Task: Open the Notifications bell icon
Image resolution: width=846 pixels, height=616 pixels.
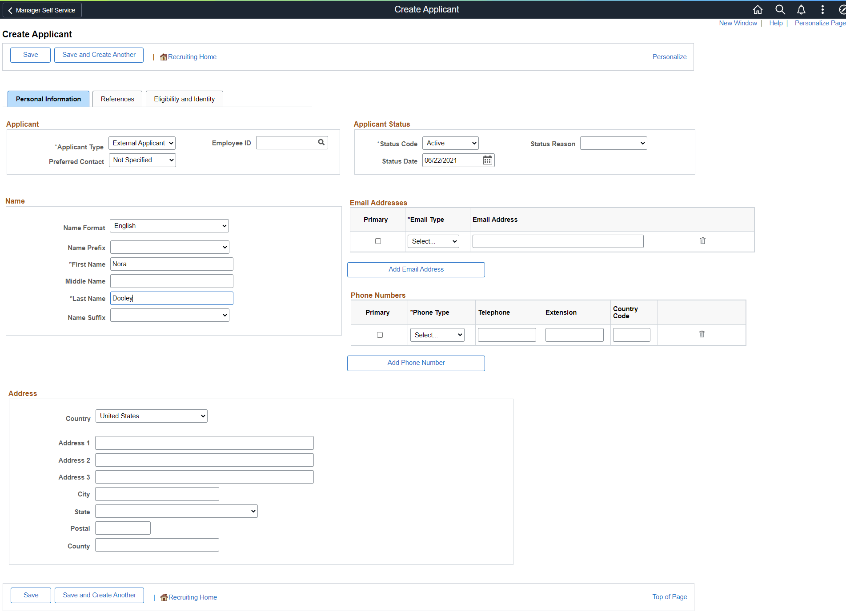Action: (x=801, y=9)
